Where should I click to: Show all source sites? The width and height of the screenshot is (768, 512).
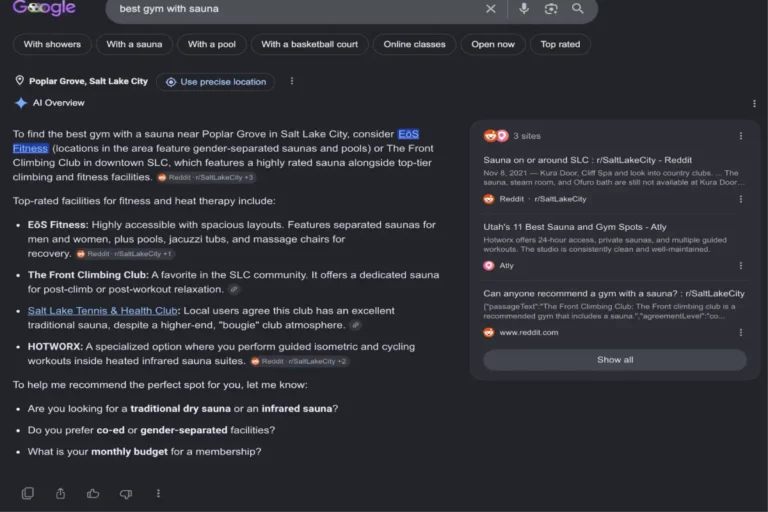click(615, 360)
